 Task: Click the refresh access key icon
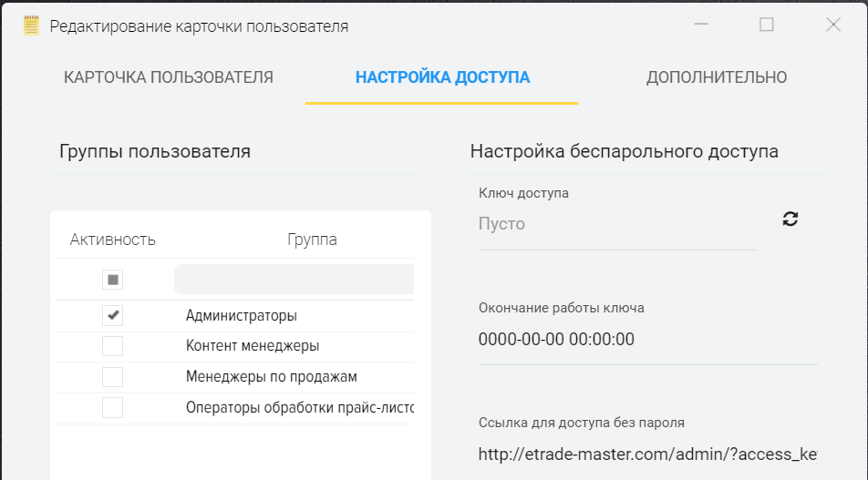point(790,219)
